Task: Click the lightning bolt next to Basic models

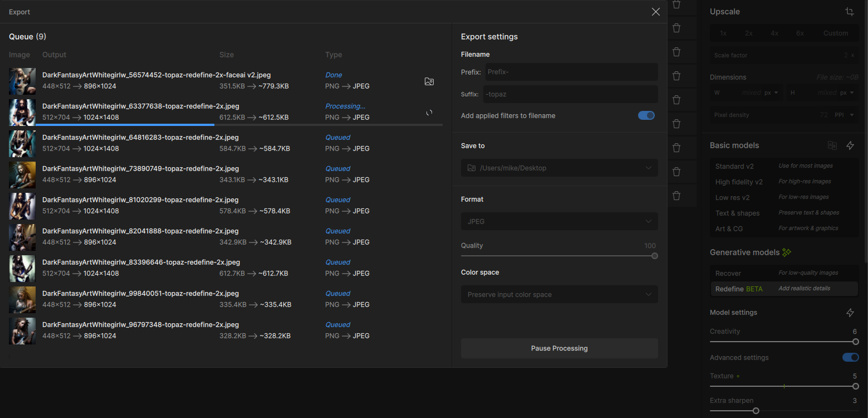Action: tap(850, 145)
